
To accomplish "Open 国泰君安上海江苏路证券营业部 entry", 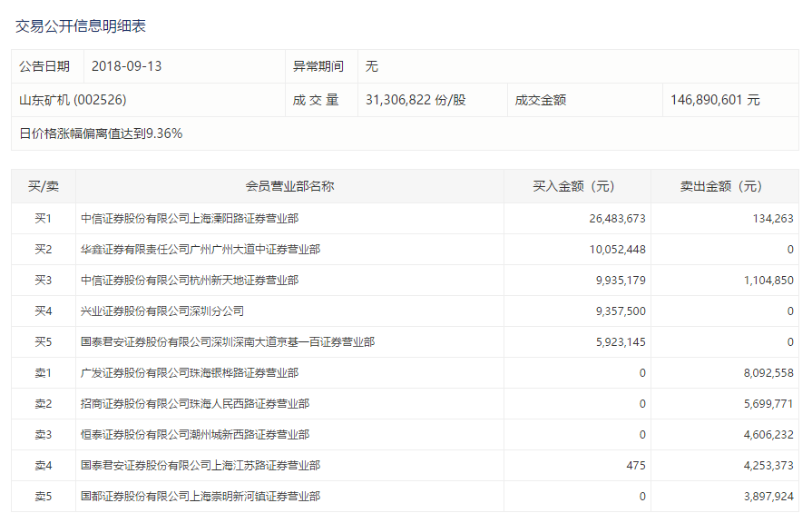I will [x=201, y=466].
